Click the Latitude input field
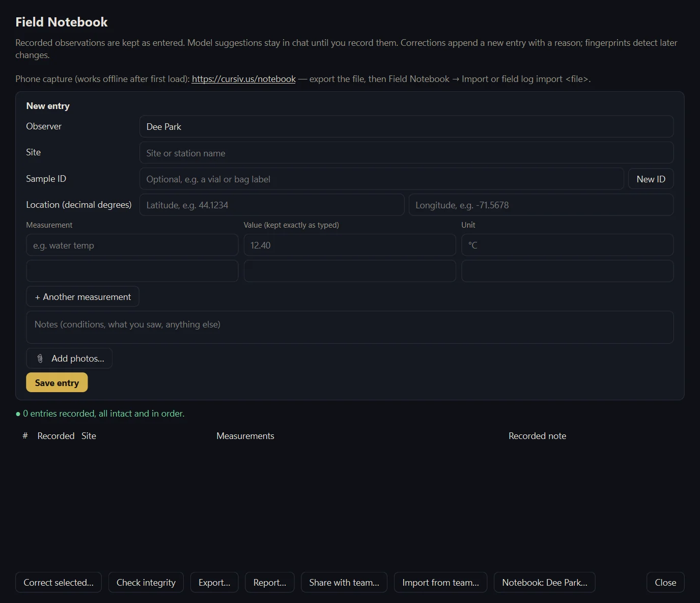 click(272, 205)
